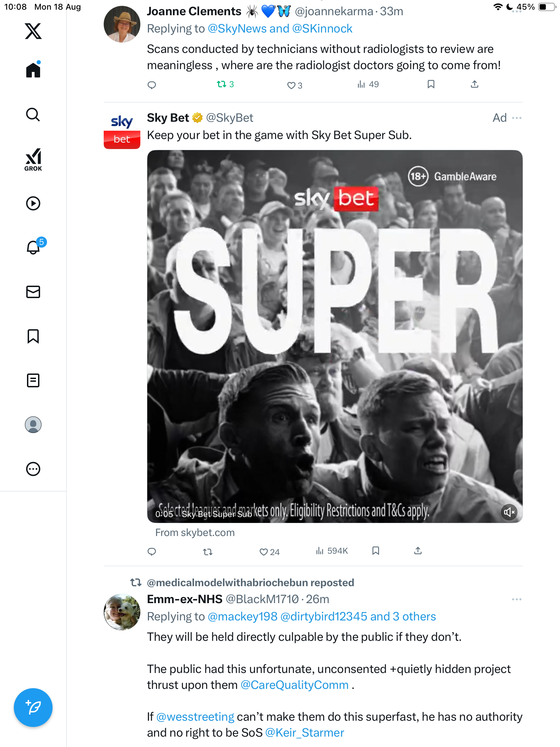Image resolution: width=560 pixels, height=747 pixels.
Task: Open more options on Emm-ex-NHS post
Action: point(517,599)
